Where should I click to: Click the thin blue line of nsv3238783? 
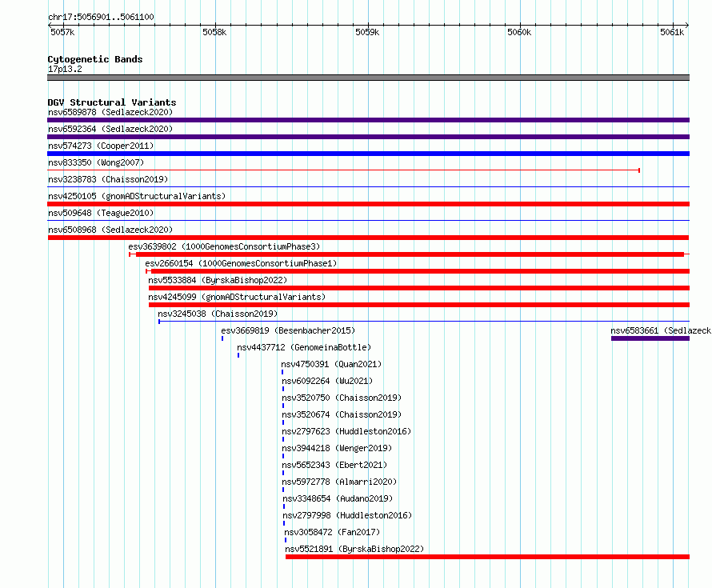pyautogui.click(x=368, y=187)
